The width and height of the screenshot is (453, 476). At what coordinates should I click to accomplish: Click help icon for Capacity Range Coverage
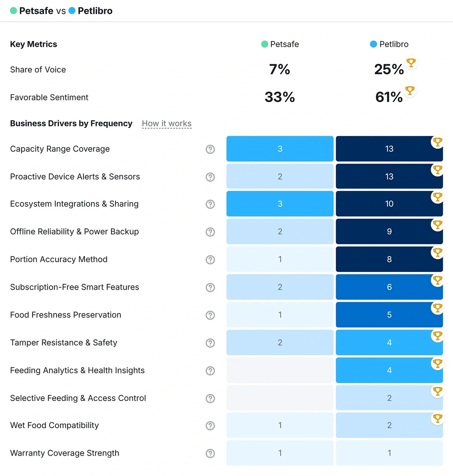(210, 149)
